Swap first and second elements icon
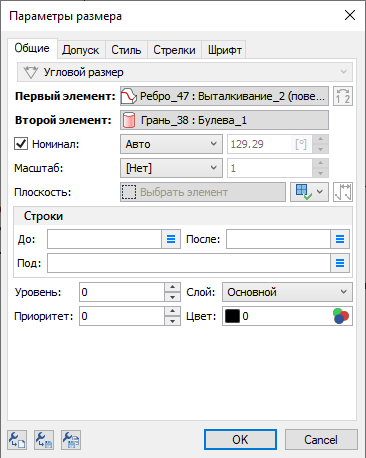Screen dimensions: 366x458 [x=343, y=96]
